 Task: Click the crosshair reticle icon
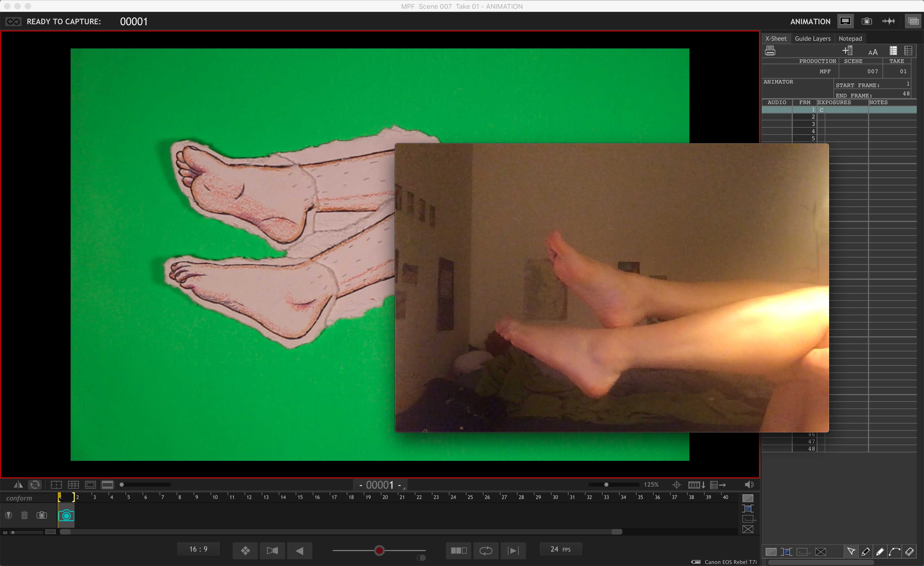(676, 485)
